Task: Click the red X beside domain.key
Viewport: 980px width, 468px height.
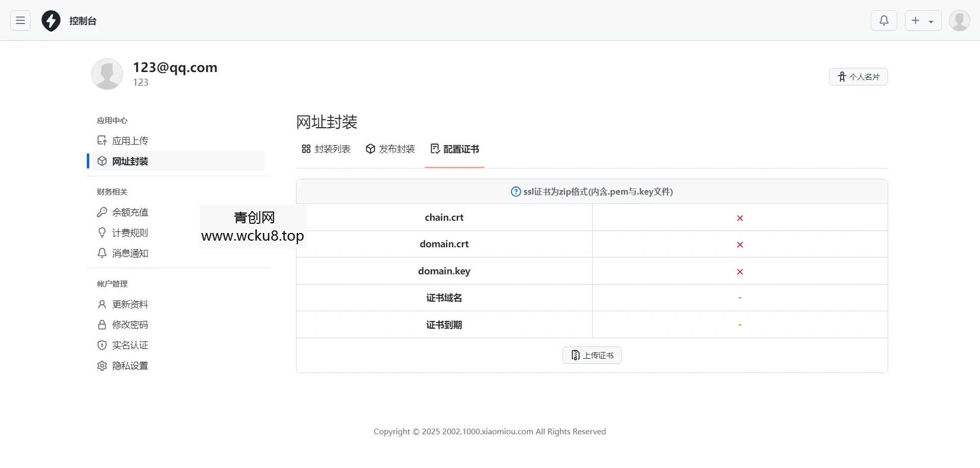Action: click(x=740, y=271)
